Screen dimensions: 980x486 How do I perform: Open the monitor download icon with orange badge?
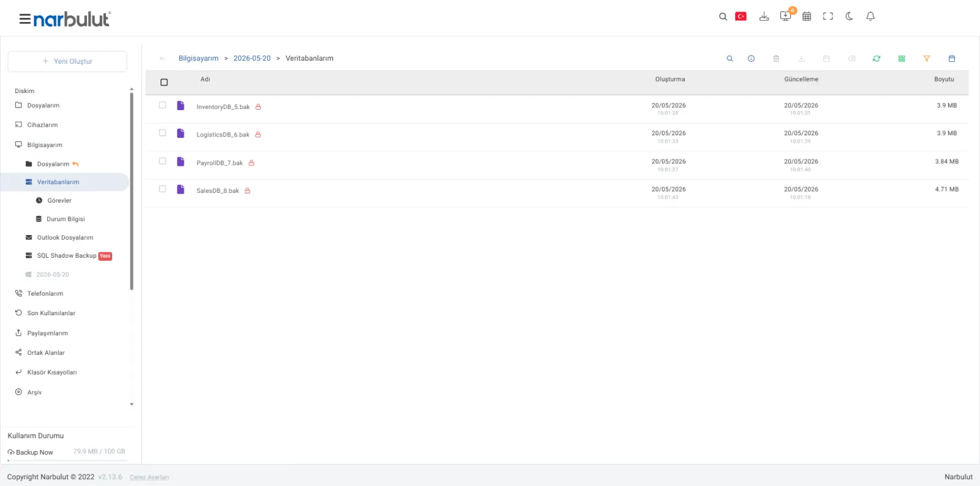pyautogui.click(x=785, y=17)
